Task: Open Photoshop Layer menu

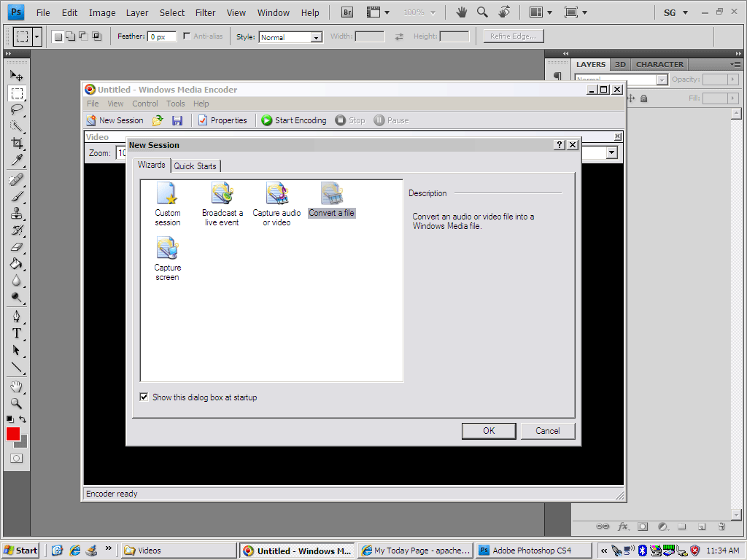Action: (137, 13)
